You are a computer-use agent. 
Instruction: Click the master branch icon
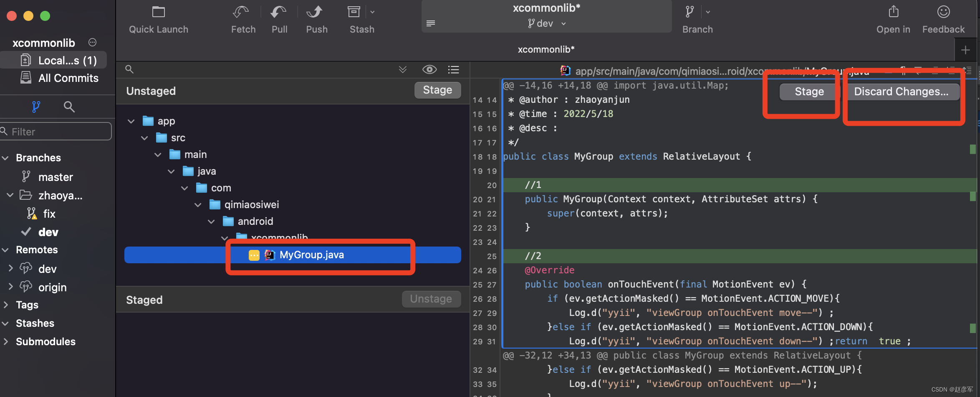26,177
